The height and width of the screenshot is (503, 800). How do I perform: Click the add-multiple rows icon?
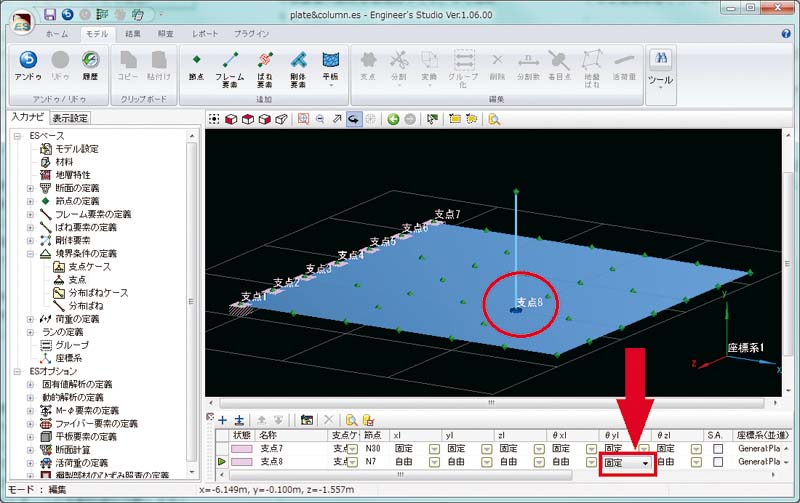[239, 420]
